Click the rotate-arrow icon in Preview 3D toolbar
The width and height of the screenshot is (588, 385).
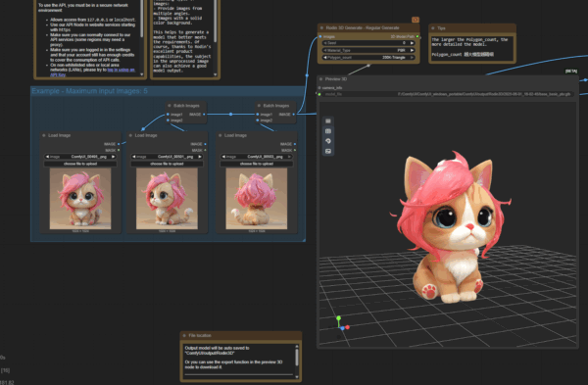tap(328, 141)
